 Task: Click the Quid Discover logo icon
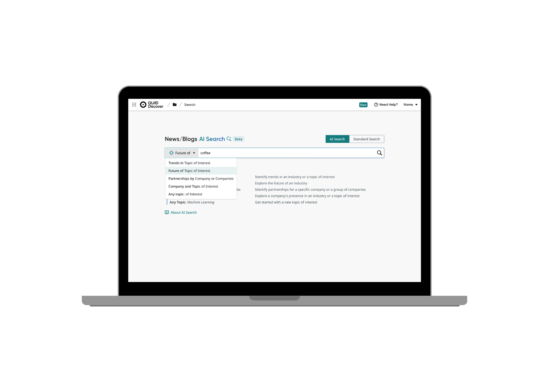click(144, 104)
